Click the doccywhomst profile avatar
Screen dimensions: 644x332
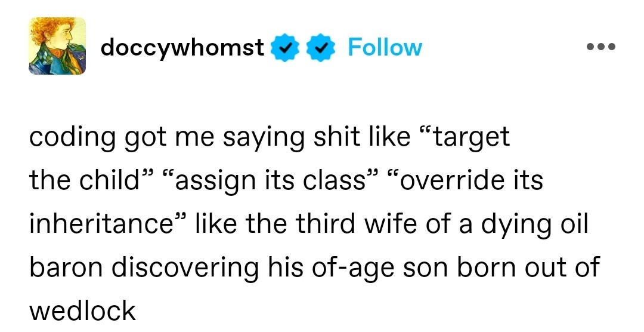[57, 46]
